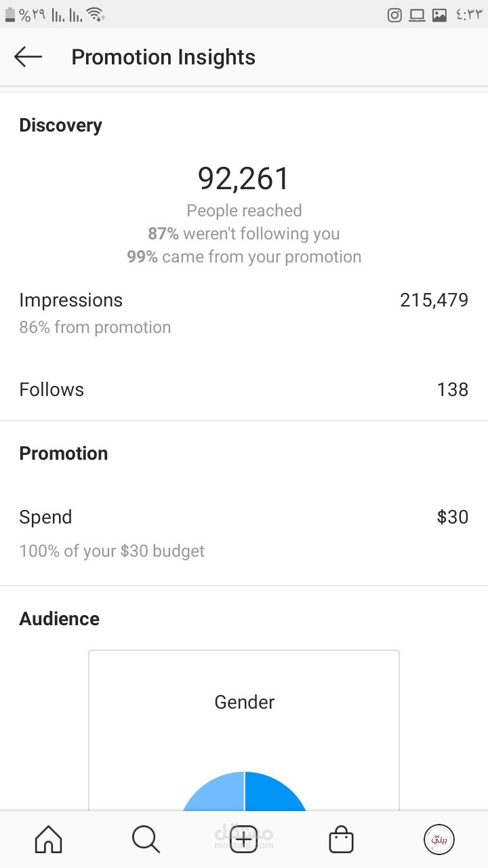Screen dimensions: 488x868
Task: Tap the Wi-Fi status icon
Action: (96, 15)
